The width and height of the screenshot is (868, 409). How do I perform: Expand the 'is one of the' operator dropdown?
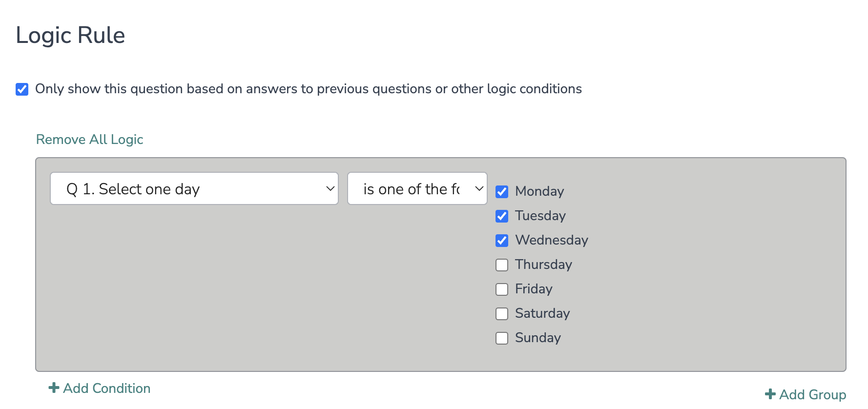417,189
